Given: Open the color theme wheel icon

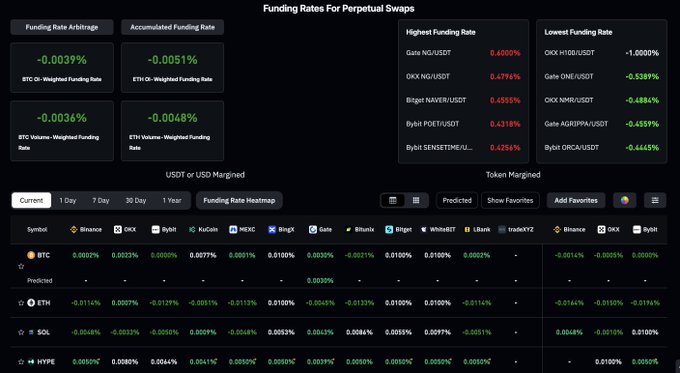Looking at the screenshot, I should [x=624, y=200].
